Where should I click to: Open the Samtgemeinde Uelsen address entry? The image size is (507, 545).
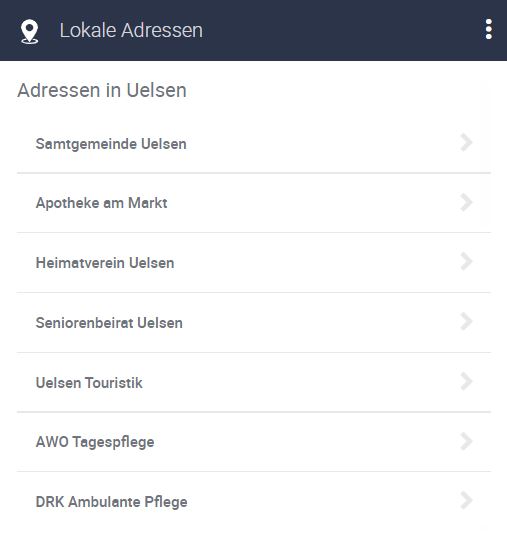tap(254, 143)
